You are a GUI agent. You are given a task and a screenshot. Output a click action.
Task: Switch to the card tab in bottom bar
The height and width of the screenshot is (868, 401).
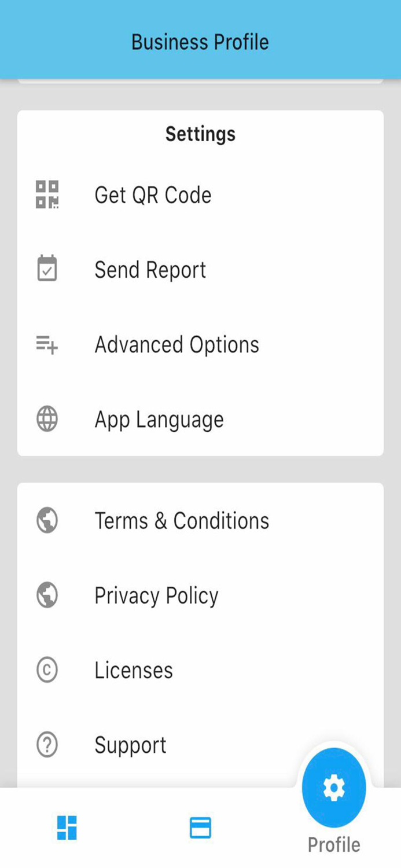pos(200,827)
